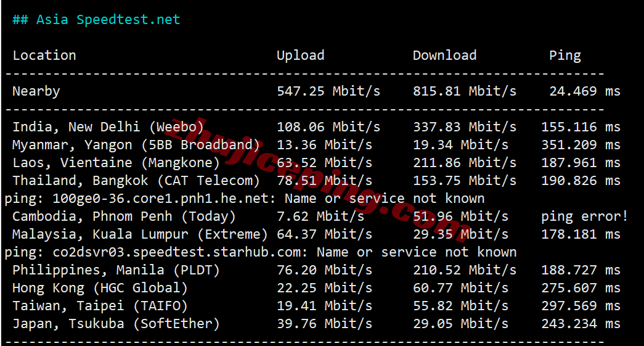Click India upload value 108.06 Mbit/s
644x346 pixels.
click(x=328, y=127)
